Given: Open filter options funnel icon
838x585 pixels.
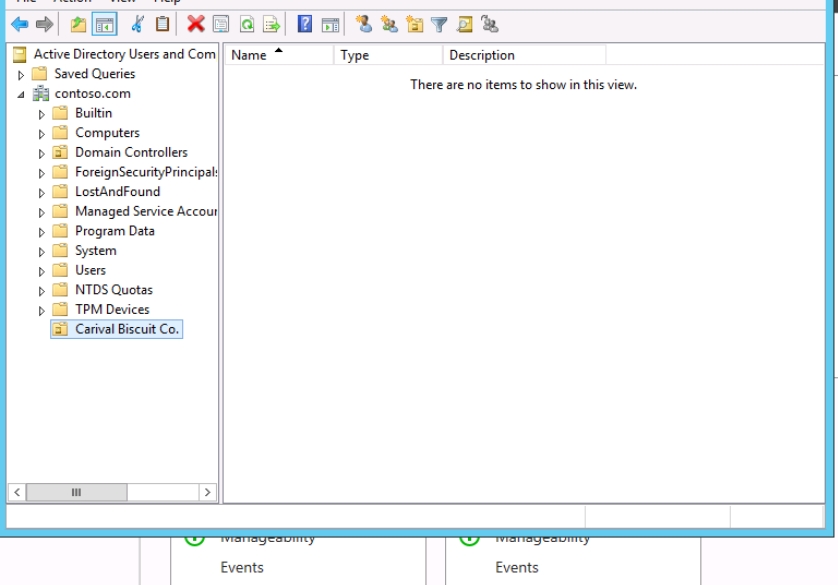Looking at the screenshot, I should tap(439, 25).
